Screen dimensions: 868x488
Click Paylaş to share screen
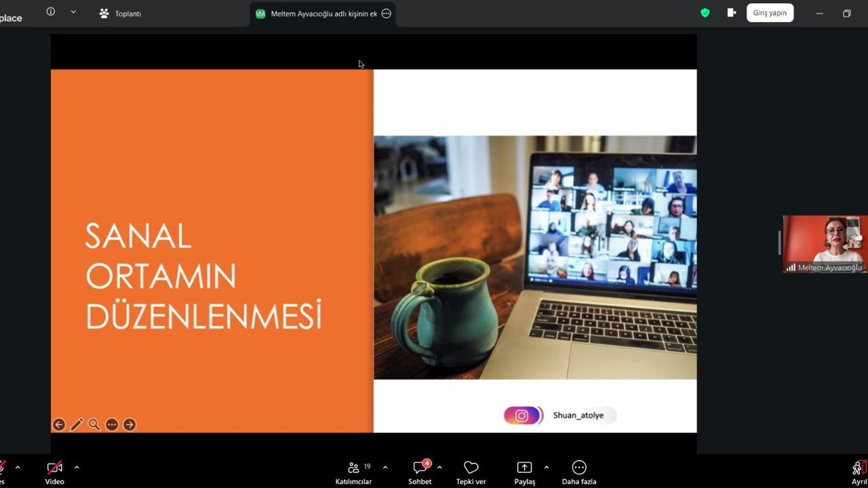point(524,472)
